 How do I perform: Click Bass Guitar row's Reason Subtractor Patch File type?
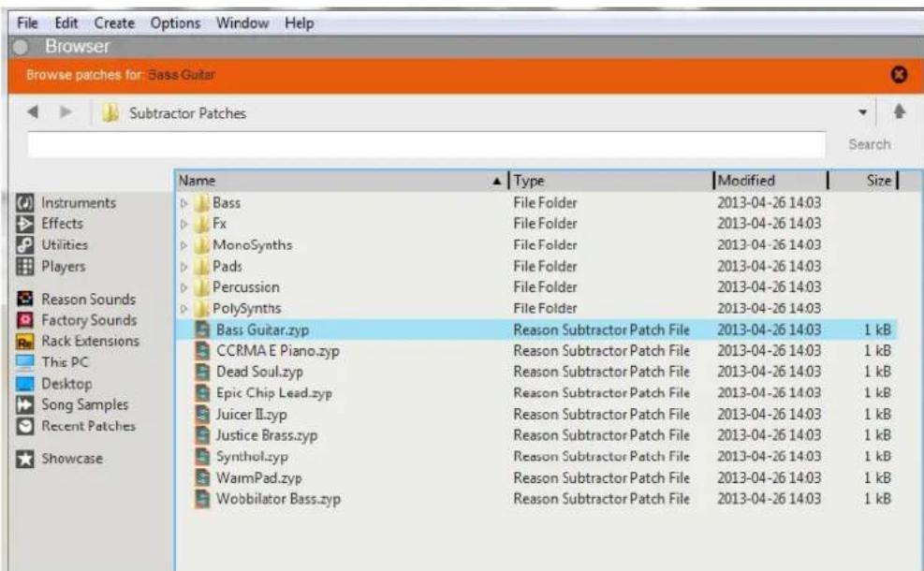[601, 329]
